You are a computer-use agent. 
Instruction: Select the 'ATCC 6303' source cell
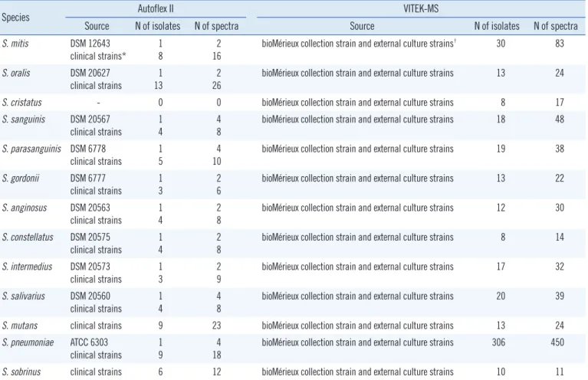click(89, 342)
